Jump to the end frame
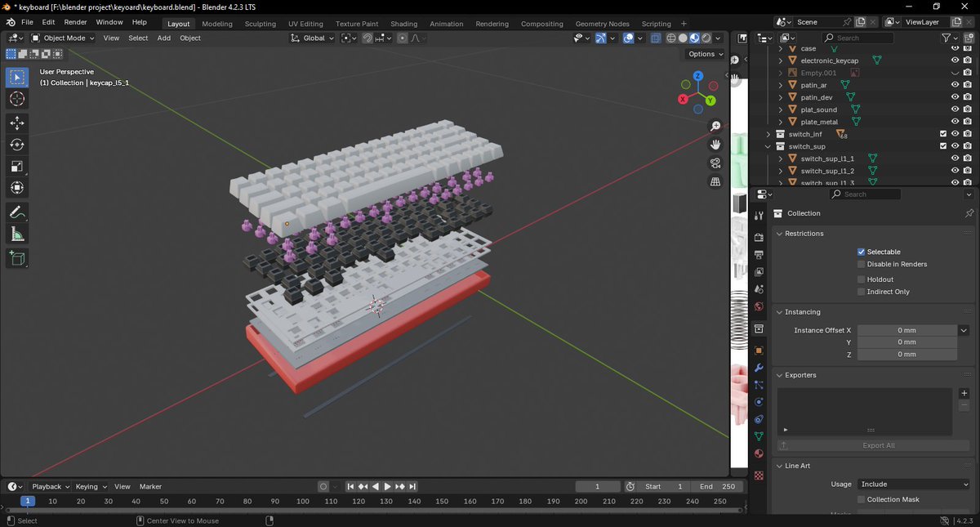The image size is (980, 527). click(x=412, y=486)
